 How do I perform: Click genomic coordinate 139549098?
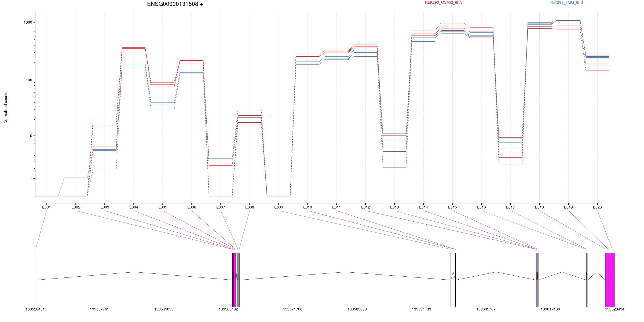tap(164, 309)
